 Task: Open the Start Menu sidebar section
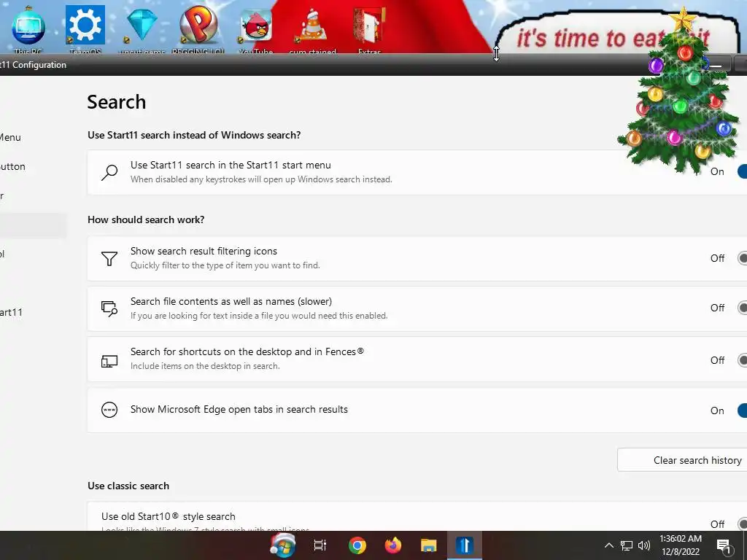(x=10, y=138)
